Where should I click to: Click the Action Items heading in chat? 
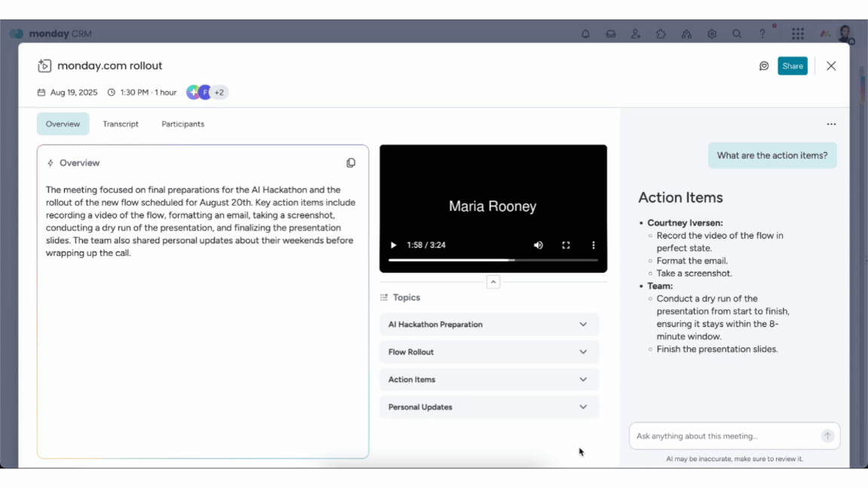680,197
